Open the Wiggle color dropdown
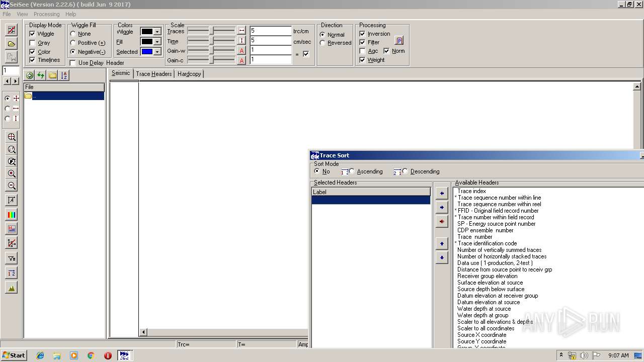This screenshot has width=644, height=362. [157, 32]
